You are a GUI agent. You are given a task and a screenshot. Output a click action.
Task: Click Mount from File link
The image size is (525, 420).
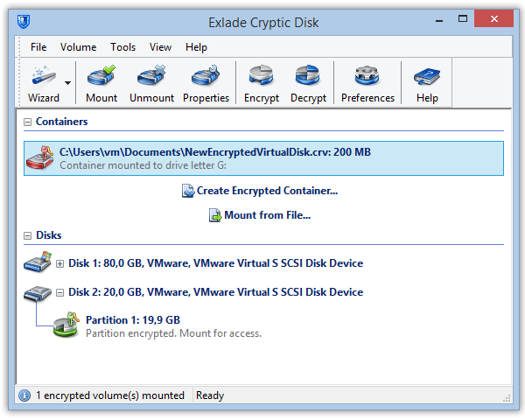click(267, 215)
